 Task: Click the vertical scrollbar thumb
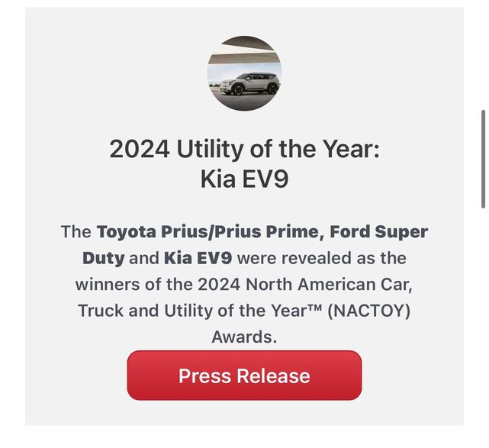click(x=483, y=158)
